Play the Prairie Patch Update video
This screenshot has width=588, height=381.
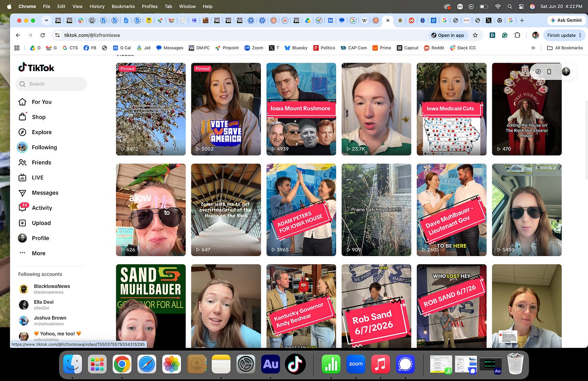point(376,210)
